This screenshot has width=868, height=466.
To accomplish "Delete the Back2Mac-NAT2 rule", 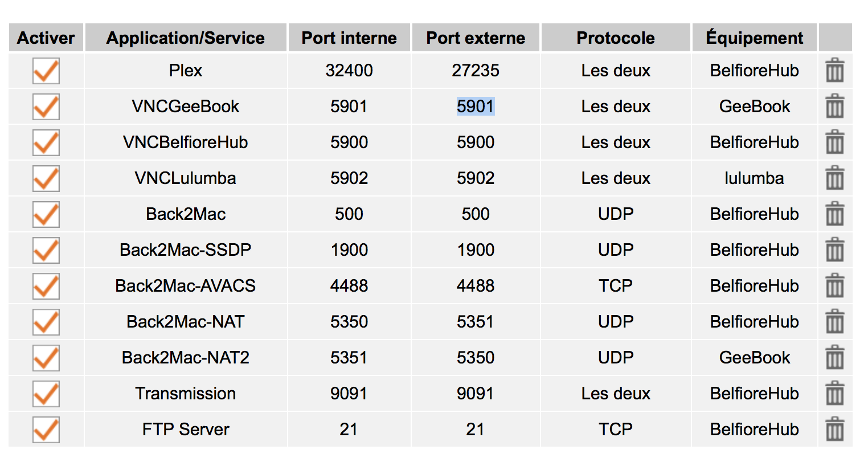I will (835, 358).
